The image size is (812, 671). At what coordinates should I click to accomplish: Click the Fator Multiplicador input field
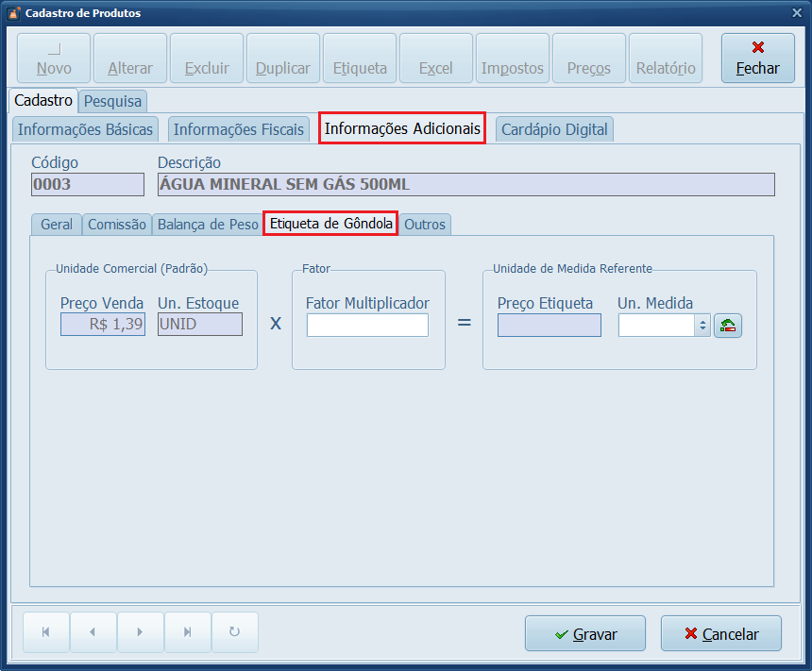pos(367,326)
